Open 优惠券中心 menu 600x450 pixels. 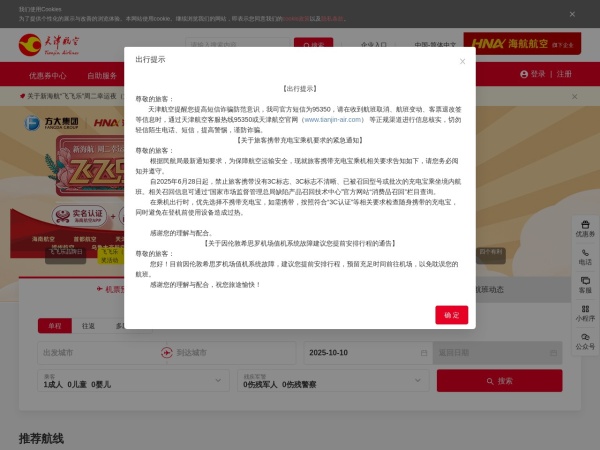(x=47, y=75)
